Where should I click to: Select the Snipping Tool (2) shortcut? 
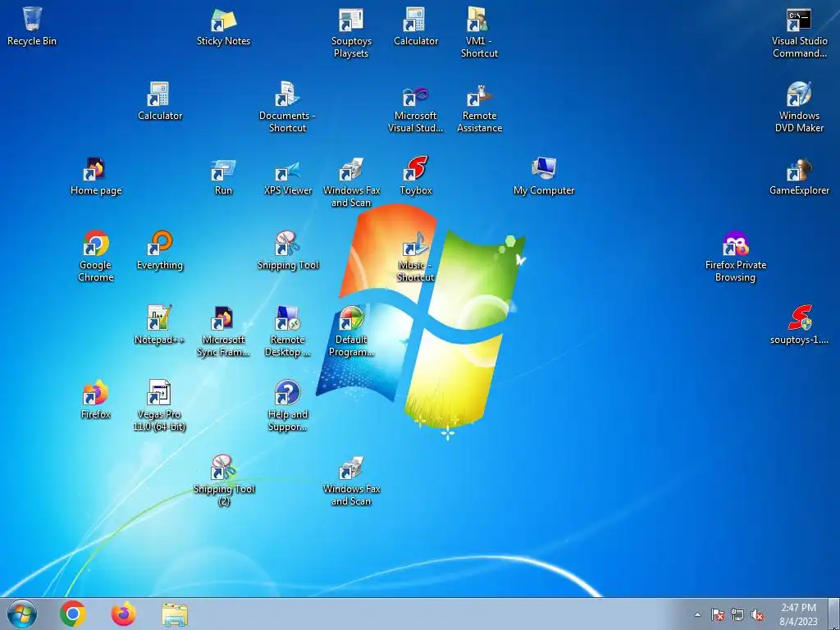coord(223,480)
